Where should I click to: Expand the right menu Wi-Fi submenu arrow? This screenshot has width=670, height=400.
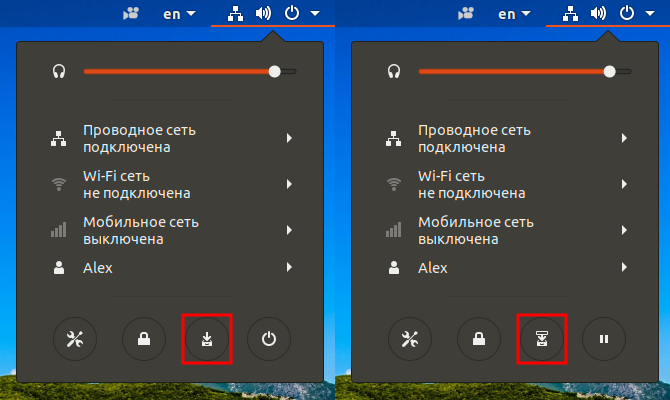point(624,184)
